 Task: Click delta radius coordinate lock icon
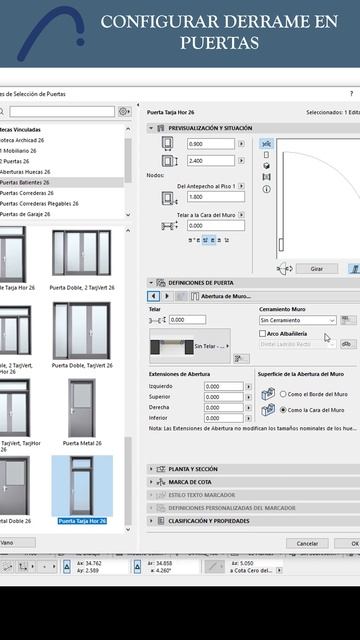[138, 567]
